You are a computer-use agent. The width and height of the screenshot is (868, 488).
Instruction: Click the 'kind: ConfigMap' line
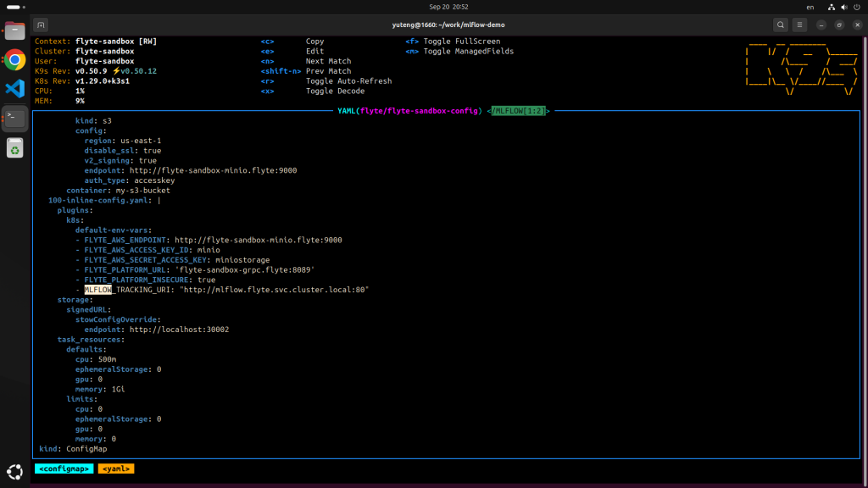pos(73,449)
